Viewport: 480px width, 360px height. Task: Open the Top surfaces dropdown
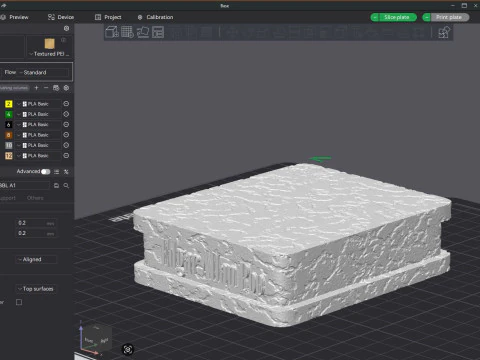click(36, 289)
